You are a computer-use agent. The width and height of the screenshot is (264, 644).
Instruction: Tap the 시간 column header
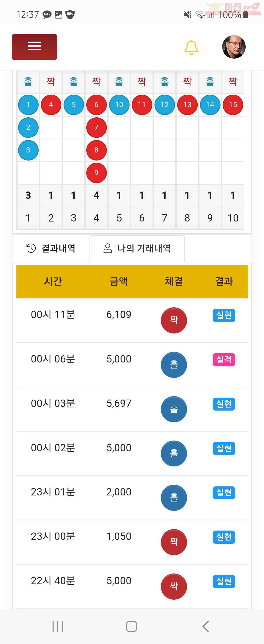tap(53, 282)
